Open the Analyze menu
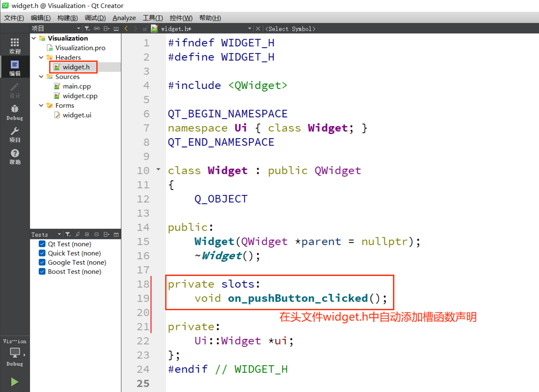The height and width of the screenshot is (392, 539). coord(124,18)
